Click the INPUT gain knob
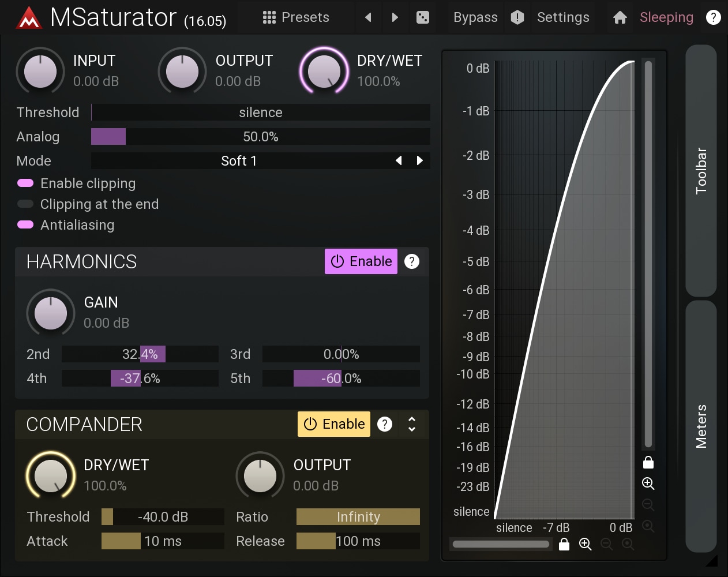The width and height of the screenshot is (728, 577). pyautogui.click(x=40, y=72)
